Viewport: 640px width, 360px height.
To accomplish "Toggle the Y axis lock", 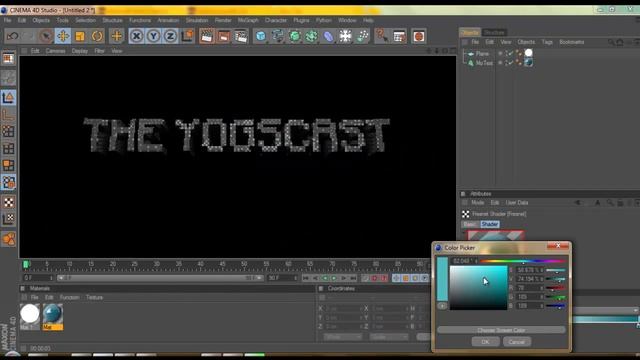I will pyautogui.click(x=153, y=36).
